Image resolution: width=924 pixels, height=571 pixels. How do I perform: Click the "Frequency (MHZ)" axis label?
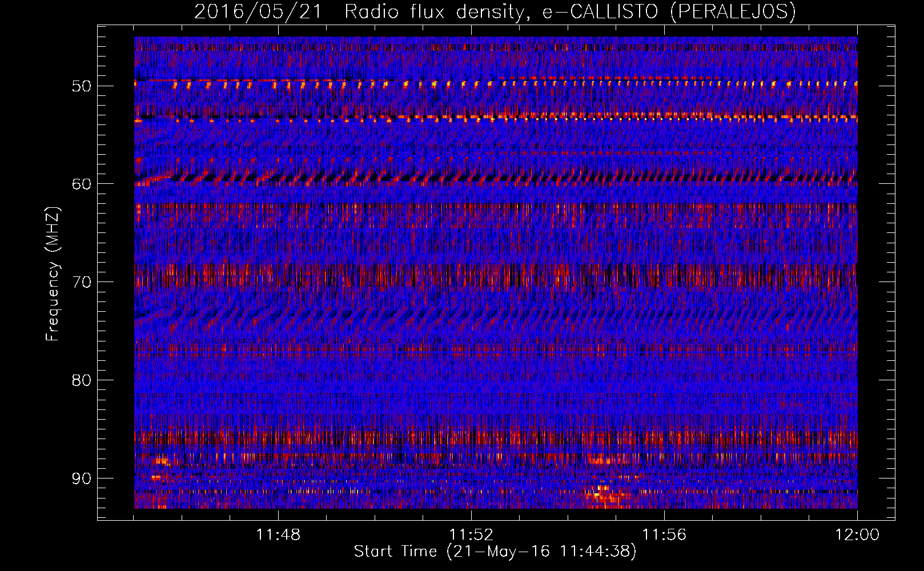[x=53, y=274]
